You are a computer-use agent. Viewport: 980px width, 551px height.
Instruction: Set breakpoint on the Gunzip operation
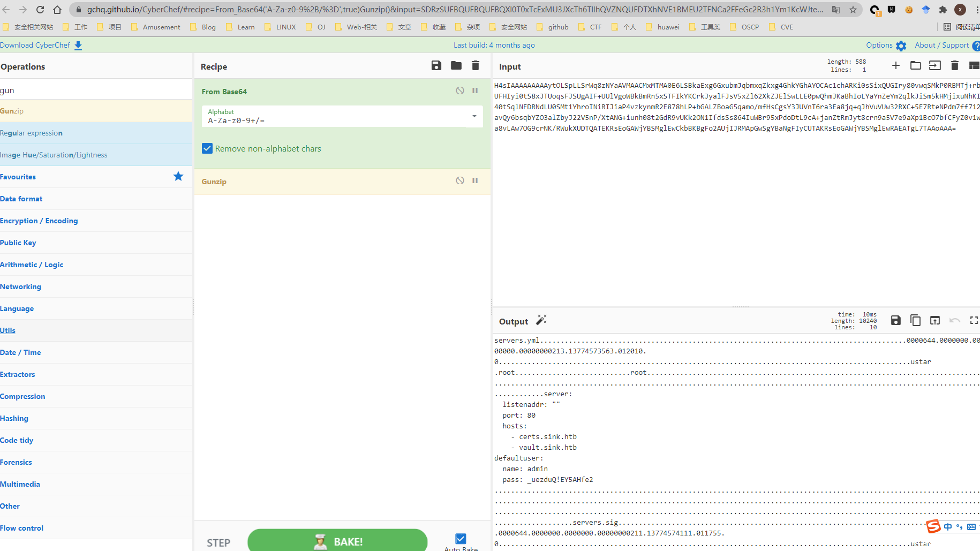[x=475, y=180]
